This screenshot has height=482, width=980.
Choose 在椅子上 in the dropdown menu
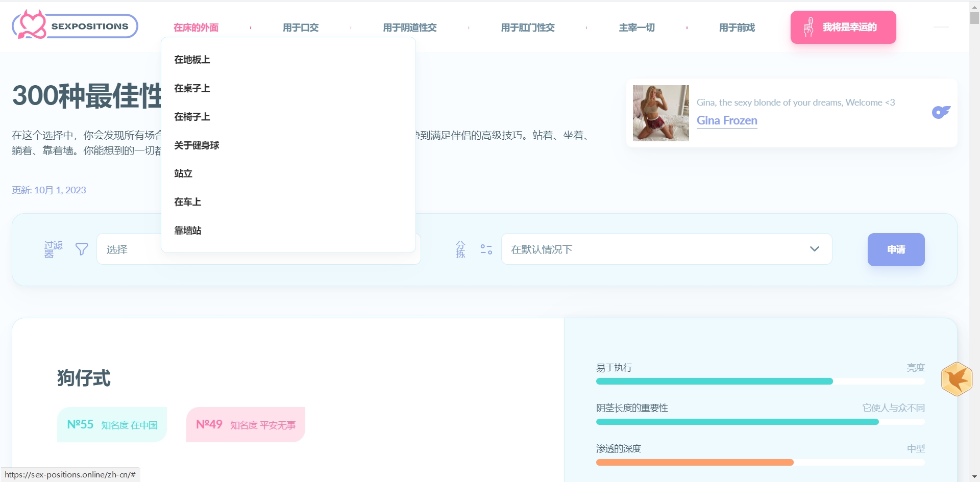192,117
